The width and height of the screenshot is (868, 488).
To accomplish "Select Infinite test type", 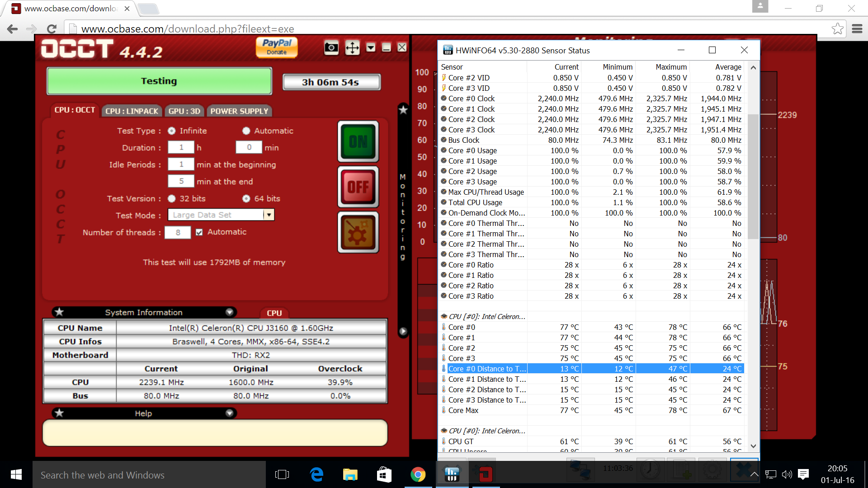I will pyautogui.click(x=172, y=131).
